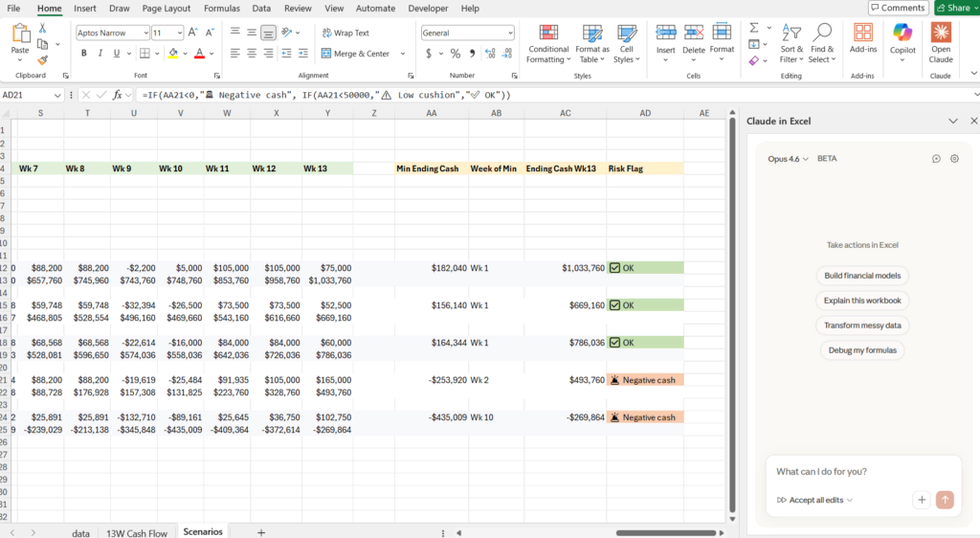The image size is (980, 538).
Task: Toggle Bold formatting
Action: pyautogui.click(x=84, y=54)
